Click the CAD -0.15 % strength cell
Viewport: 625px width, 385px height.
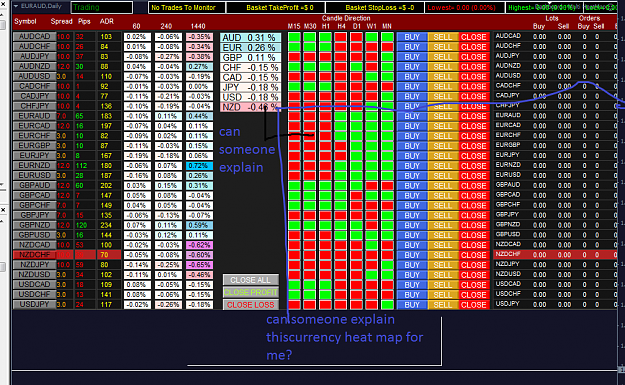pos(250,78)
